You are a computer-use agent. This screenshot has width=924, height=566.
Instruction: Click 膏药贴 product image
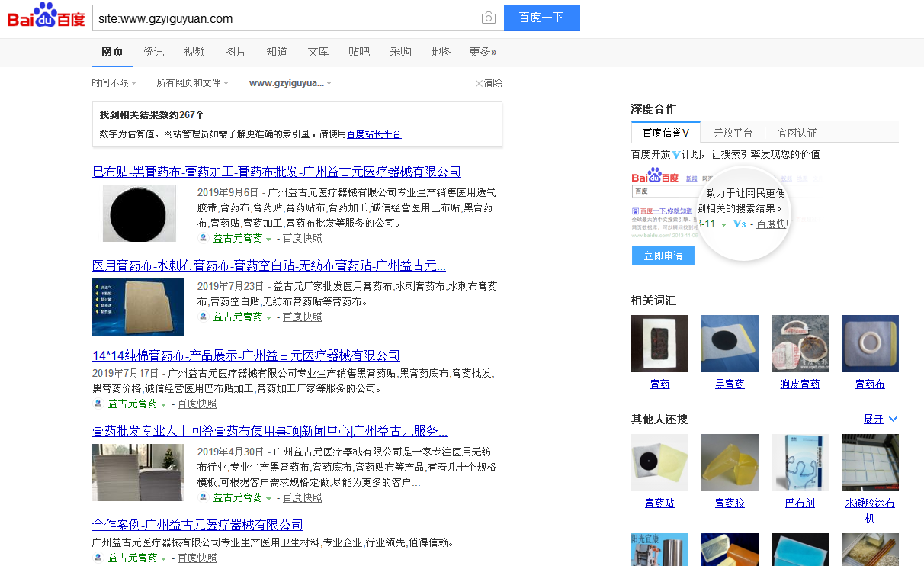click(x=659, y=462)
